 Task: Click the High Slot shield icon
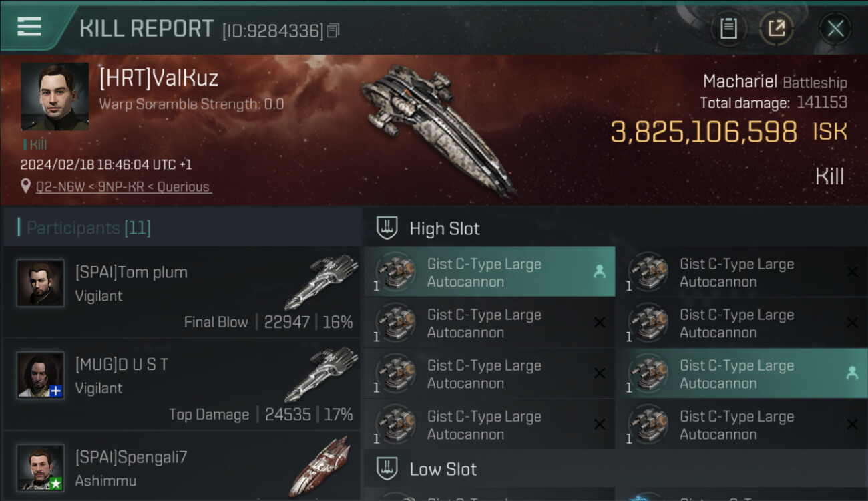(x=387, y=228)
